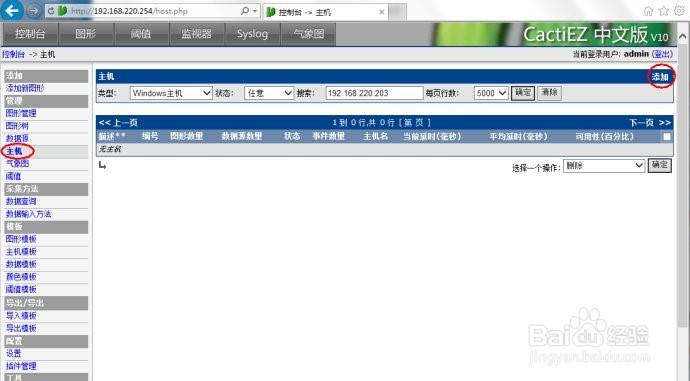Select 主机 in the sidebar
The image size is (690, 381).
pos(14,151)
